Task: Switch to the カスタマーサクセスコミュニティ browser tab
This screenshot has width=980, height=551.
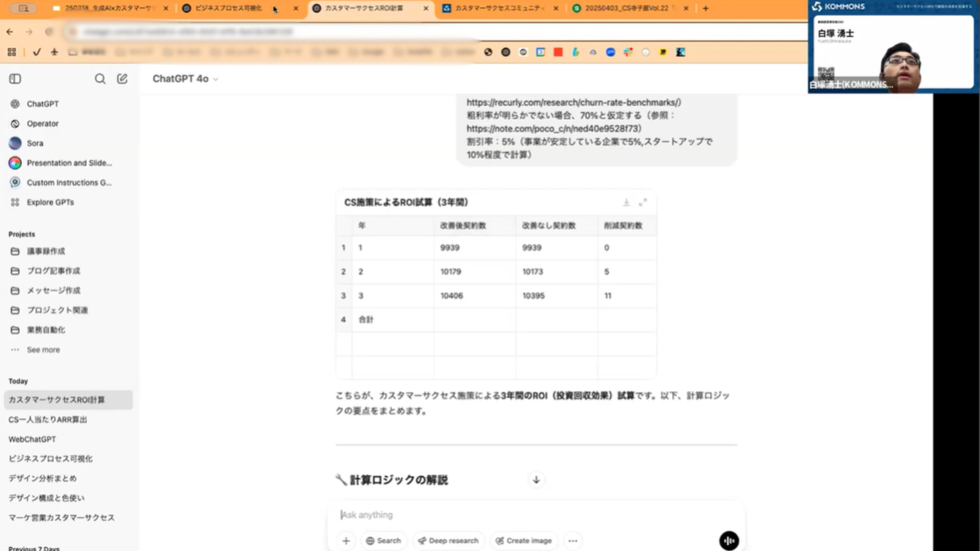Action: [499, 9]
